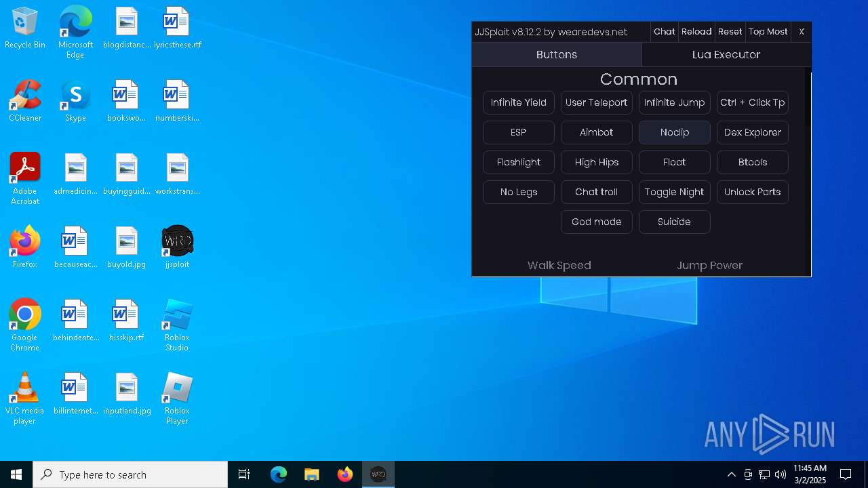Click the User Teleport button
868x488 pixels.
pos(597,102)
